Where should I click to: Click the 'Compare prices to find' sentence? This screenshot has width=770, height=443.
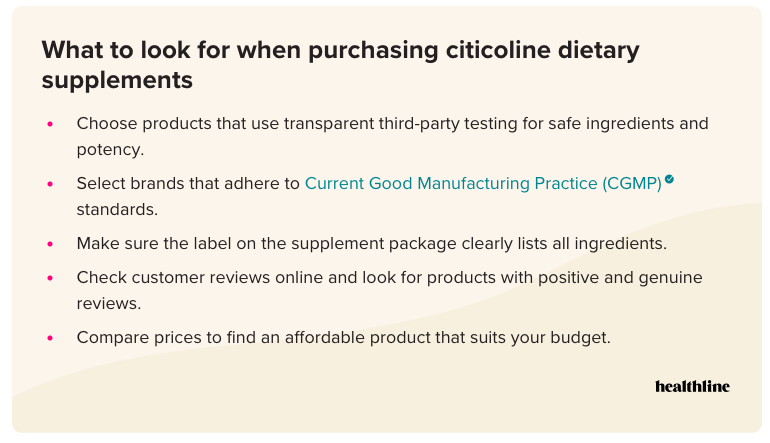(x=344, y=338)
